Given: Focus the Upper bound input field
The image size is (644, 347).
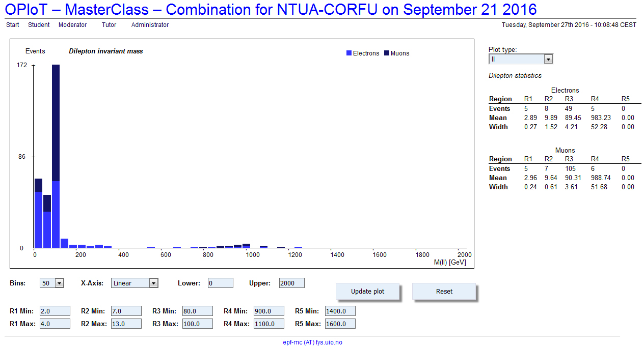Looking at the screenshot, I should coord(292,283).
